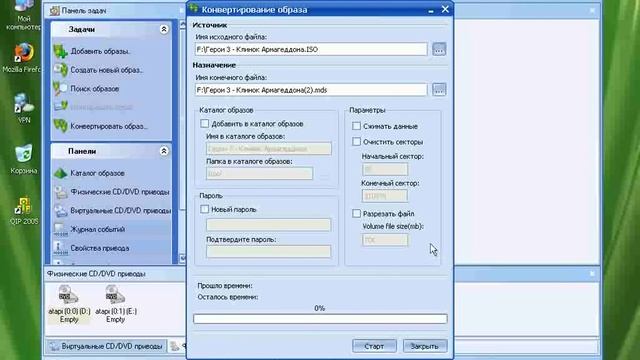640x360 pixels.
Task: Click the Search images magnifier icon
Action: click(x=60, y=89)
